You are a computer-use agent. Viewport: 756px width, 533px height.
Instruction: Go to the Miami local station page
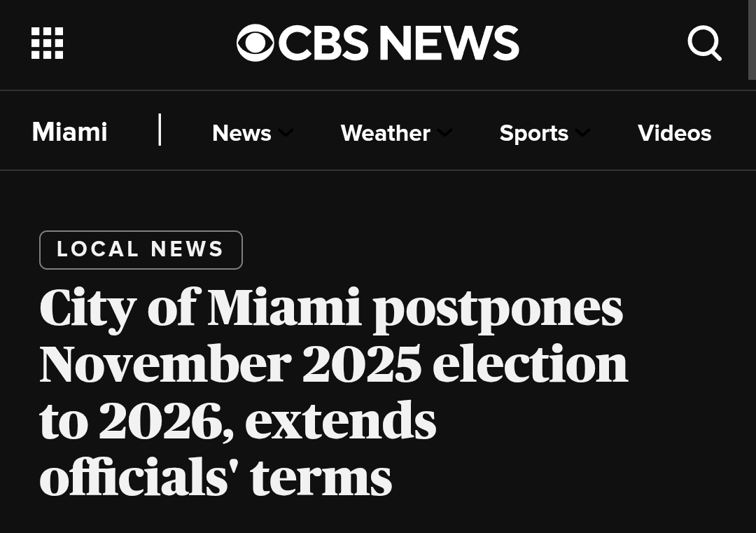[69, 132]
